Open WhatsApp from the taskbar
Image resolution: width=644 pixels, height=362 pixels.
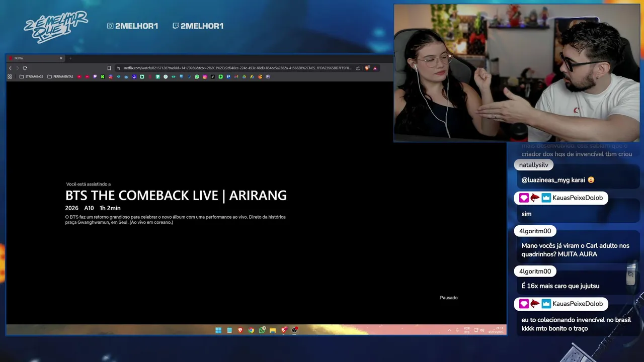(x=262, y=330)
